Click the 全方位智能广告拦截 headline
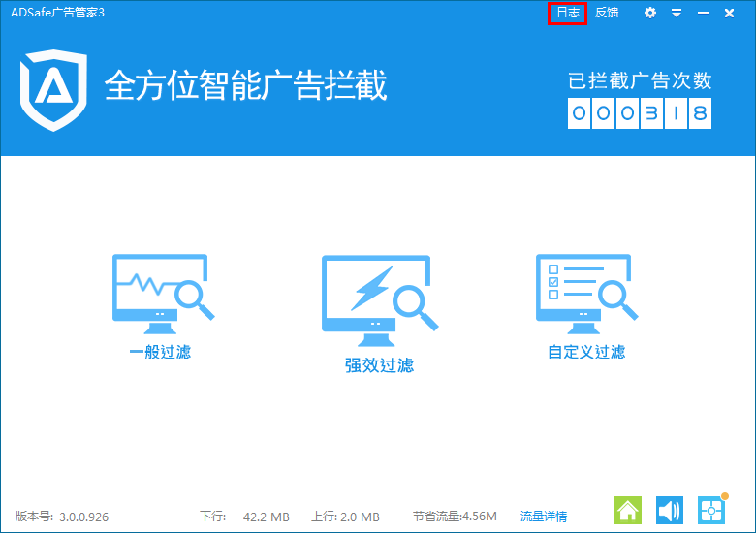756x533 pixels. tap(245, 85)
